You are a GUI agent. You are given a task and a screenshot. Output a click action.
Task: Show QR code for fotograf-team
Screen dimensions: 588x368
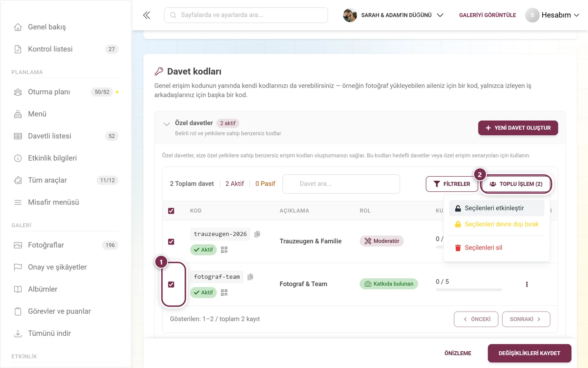click(x=224, y=293)
